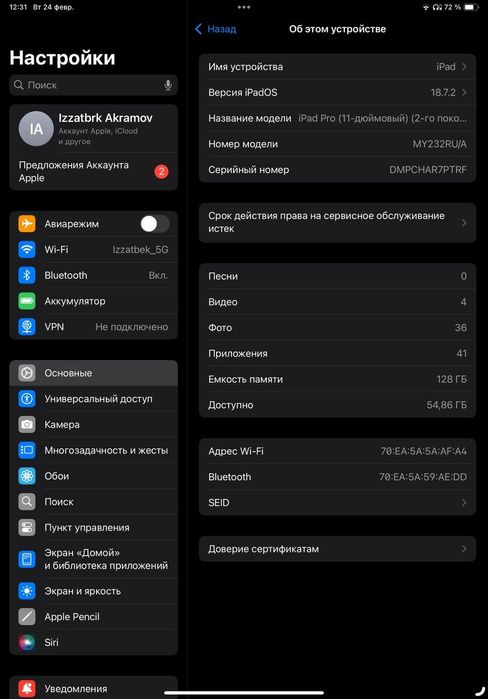Viewport: 488px width, 699px height.
Task: Tap VPN status Не подключено
Action: (132, 327)
